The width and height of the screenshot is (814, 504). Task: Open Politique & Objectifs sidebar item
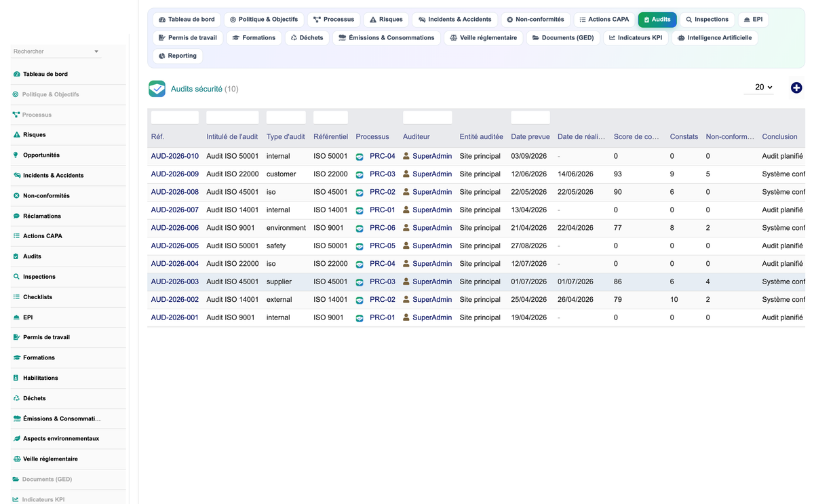tap(69, 94)
